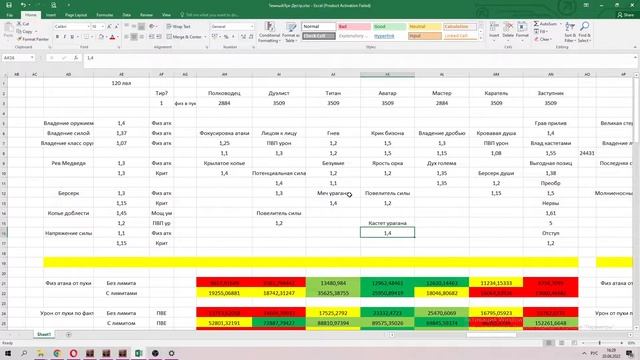640x360 pixels.
Task: Increase the font size
Action: [x=109, y=27]
